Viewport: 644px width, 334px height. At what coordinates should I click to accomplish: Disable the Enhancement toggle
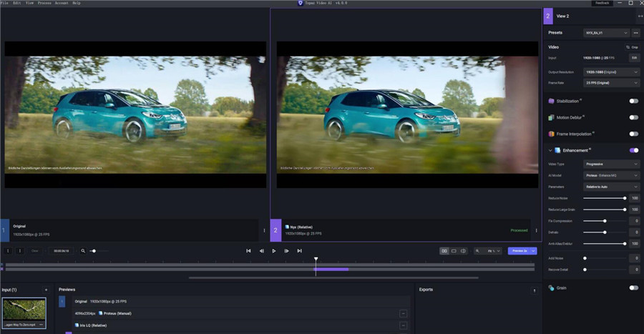click(x=634, y=150)
